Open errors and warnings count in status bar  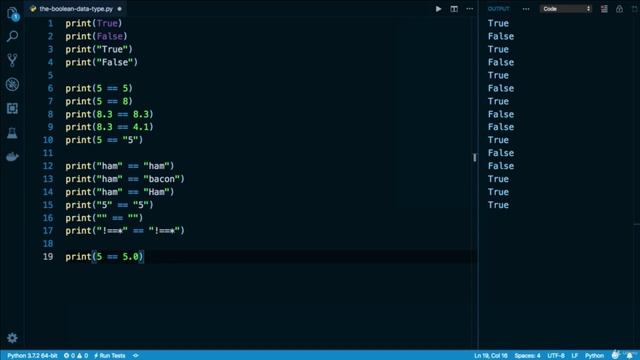point(76,356)
